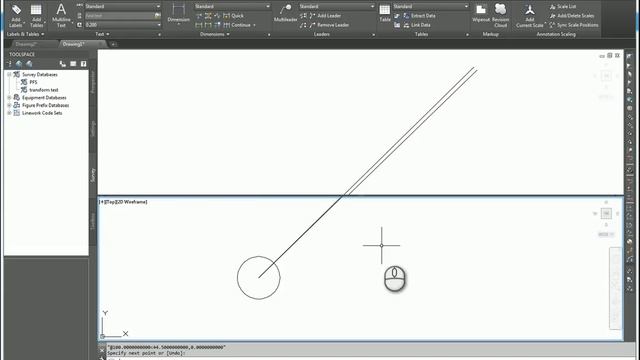The width and height of the screenshot is (640, 360).
Task: Click the Quick dimension button
Action: tap(233, 16)
